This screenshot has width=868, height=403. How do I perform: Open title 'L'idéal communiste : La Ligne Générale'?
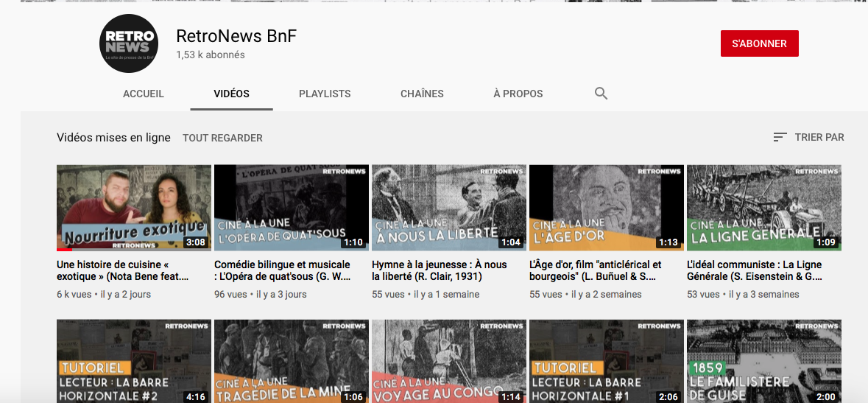[x=755, y=270]
